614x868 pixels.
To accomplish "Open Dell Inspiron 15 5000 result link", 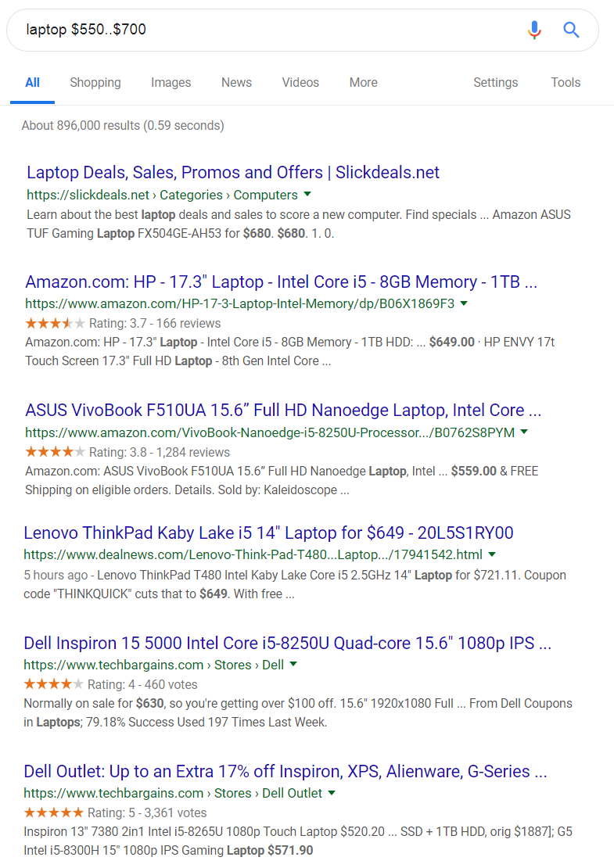I will coord(287,643).
